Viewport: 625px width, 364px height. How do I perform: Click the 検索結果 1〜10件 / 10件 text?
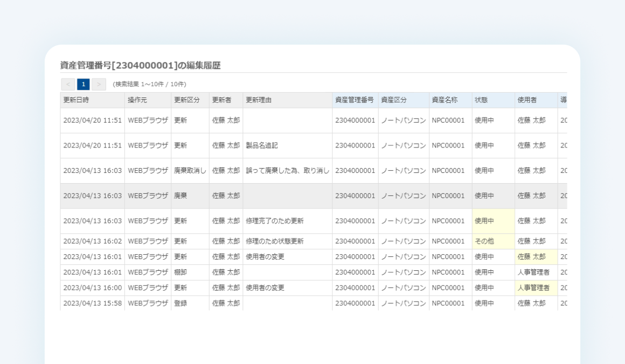149,84
